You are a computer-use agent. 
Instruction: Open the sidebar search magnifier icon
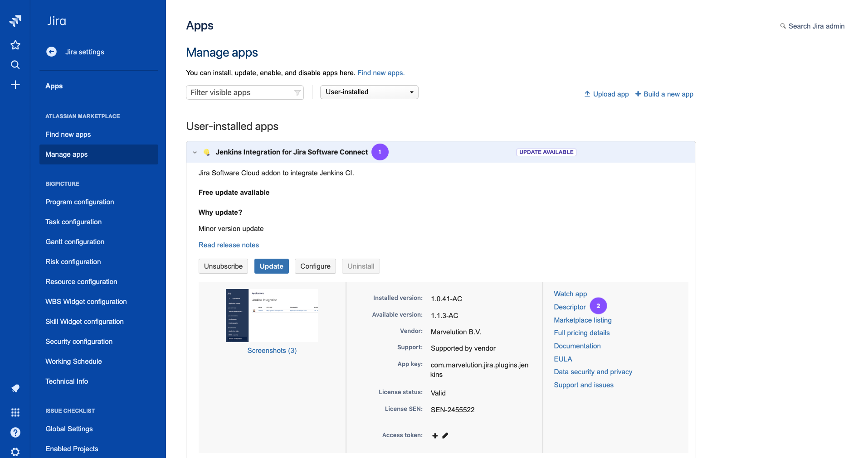coord(15,65)
